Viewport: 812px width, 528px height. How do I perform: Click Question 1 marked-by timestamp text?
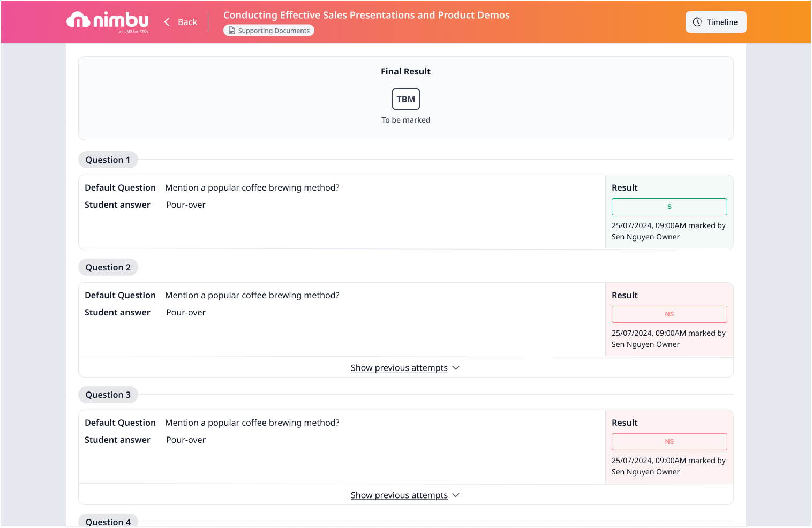668,231
